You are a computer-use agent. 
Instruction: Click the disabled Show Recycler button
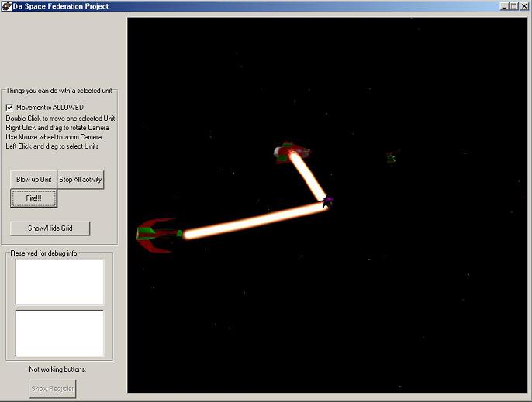52,389
